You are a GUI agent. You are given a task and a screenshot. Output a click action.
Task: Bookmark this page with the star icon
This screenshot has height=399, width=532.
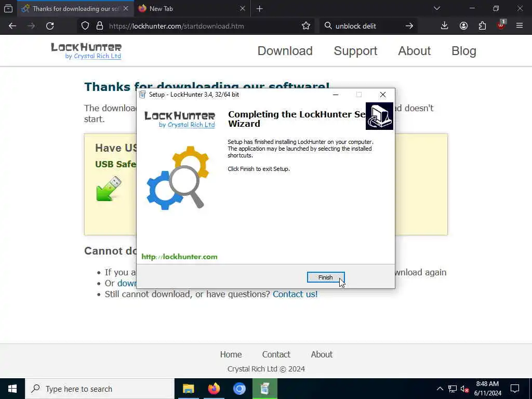pyautogui.click(x=305, y=26)
